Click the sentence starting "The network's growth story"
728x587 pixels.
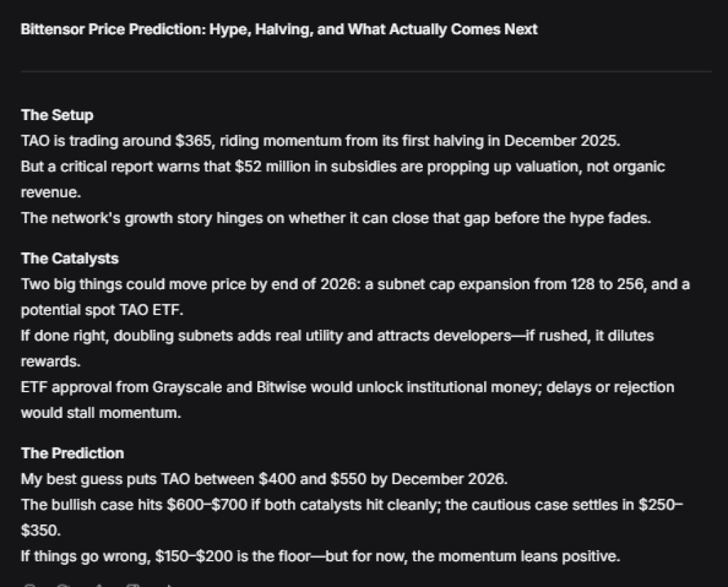tap(336, 218)
